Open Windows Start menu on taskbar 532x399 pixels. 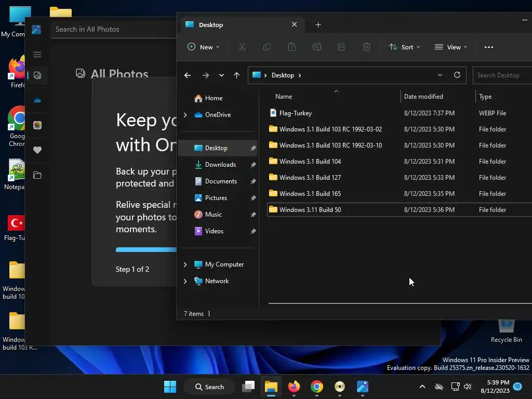[170, 387]
